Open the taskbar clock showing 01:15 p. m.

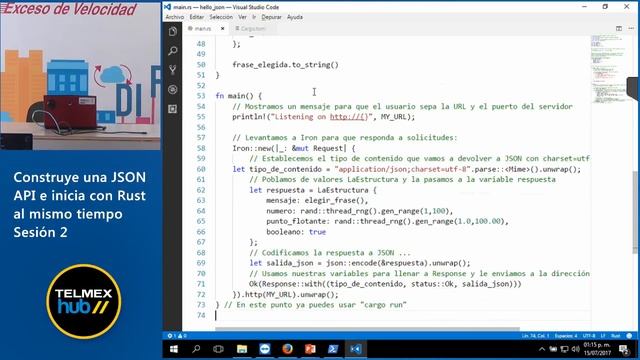click(597, 349)
